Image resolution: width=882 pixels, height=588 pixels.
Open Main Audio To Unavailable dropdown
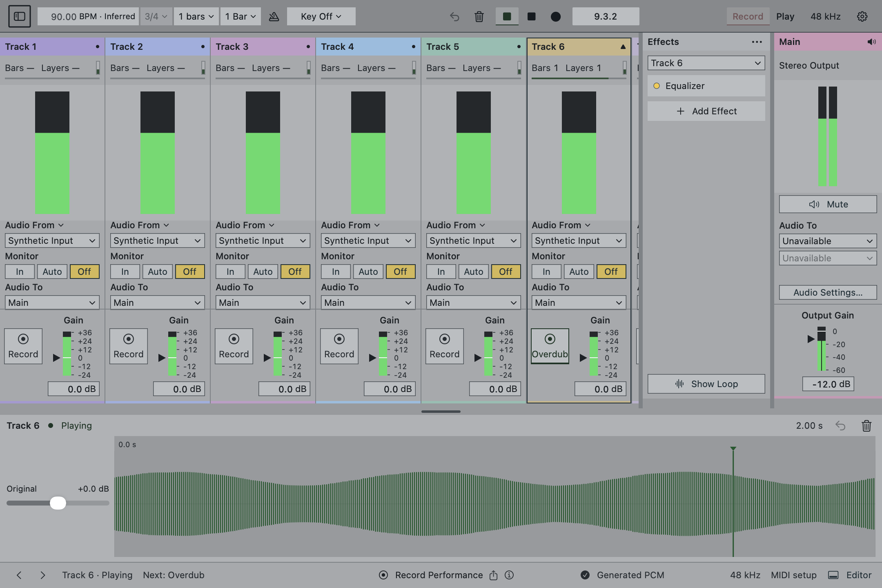[828, 241]
